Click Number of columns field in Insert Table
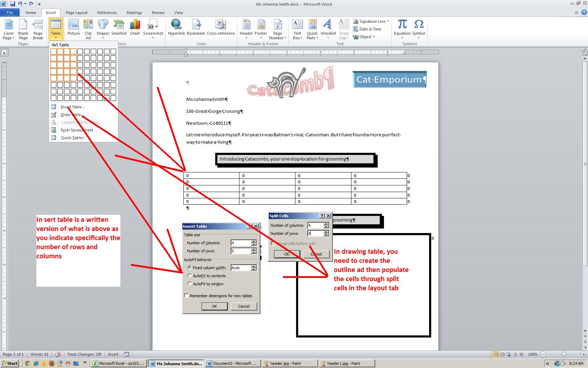Image resolution: width=588 pixels, height=368 pixels. (241, 243)
